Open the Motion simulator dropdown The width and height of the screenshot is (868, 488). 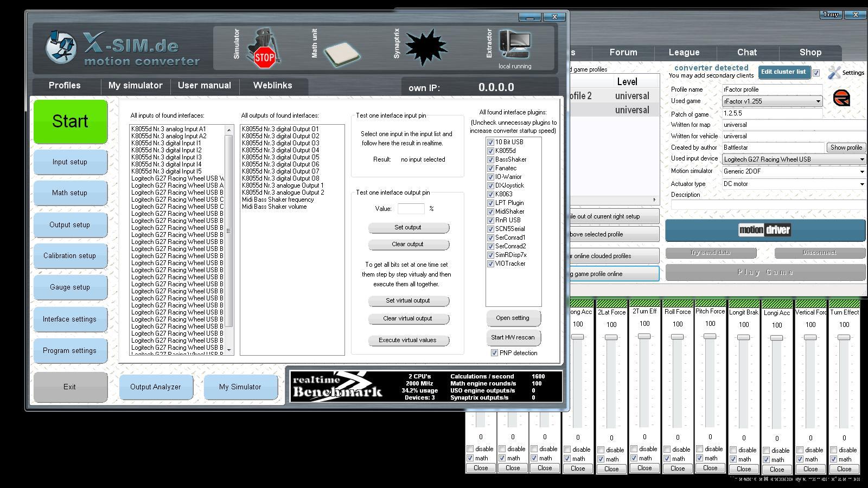tap(861, 171)
